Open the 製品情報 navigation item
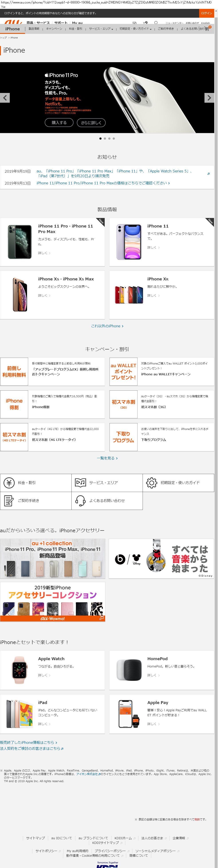 click(x=34, y=29)
